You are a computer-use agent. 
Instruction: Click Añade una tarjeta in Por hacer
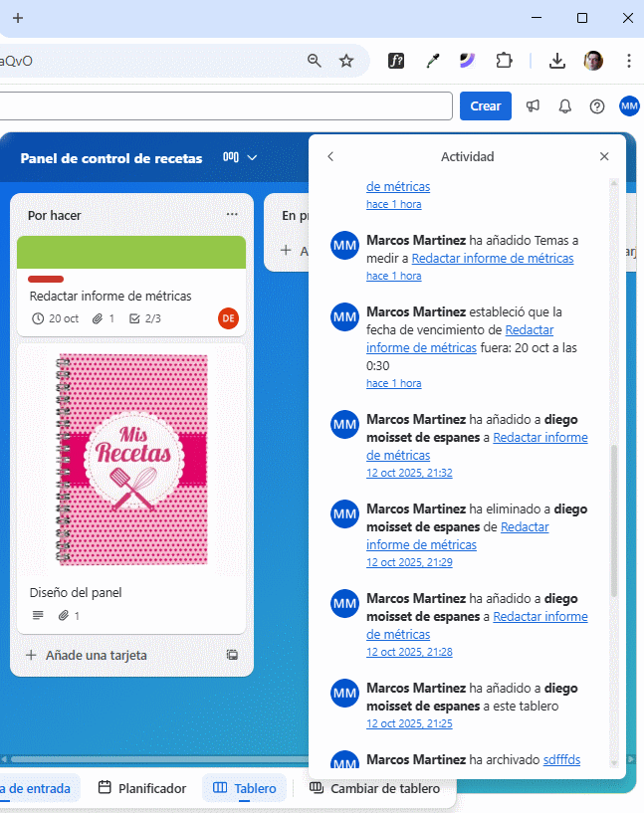[96, 655]
